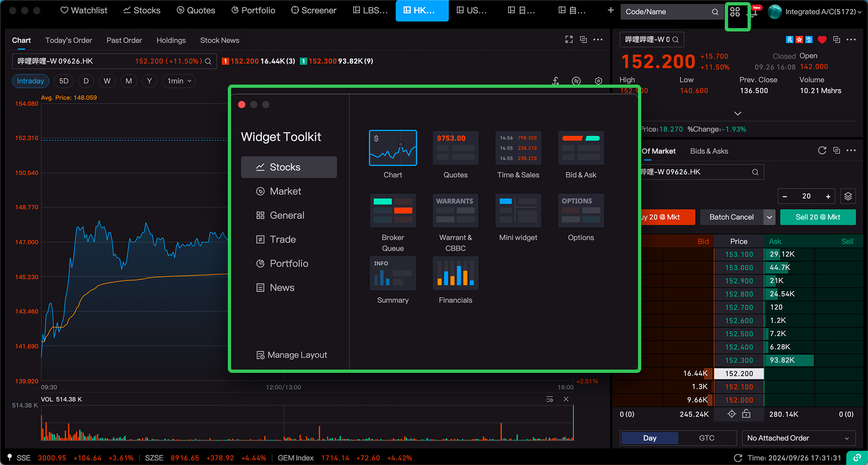Expand the No Attached Order dropdown

[x=798, y=438]
